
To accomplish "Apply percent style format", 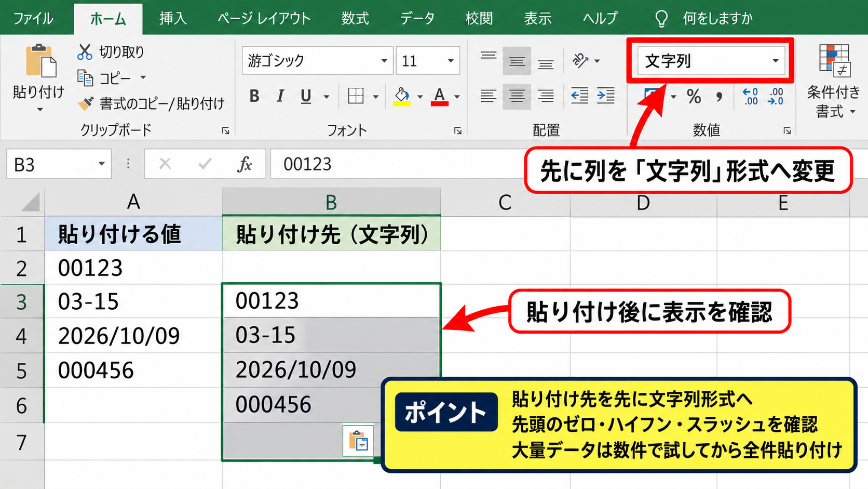I will [694, 97].
